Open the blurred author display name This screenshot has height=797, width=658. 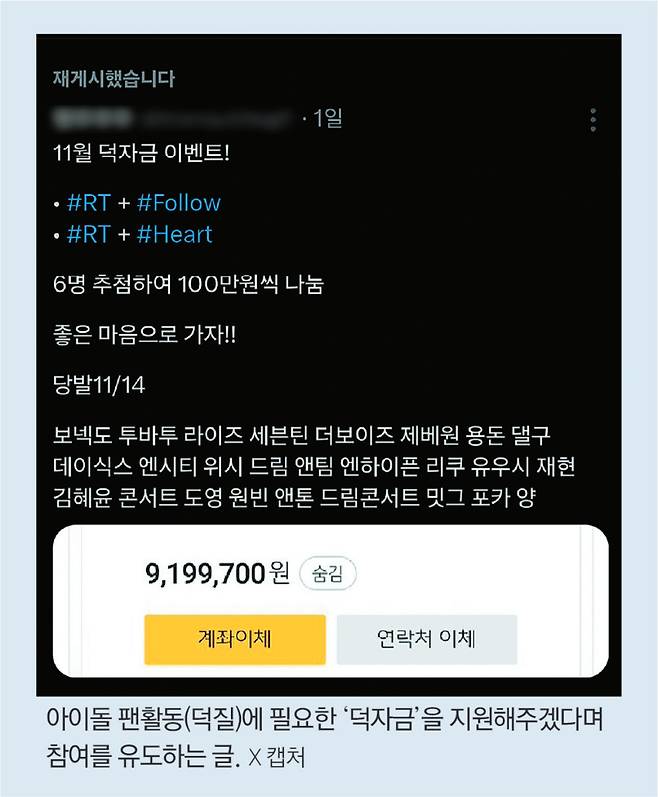[x=92, y=118]
